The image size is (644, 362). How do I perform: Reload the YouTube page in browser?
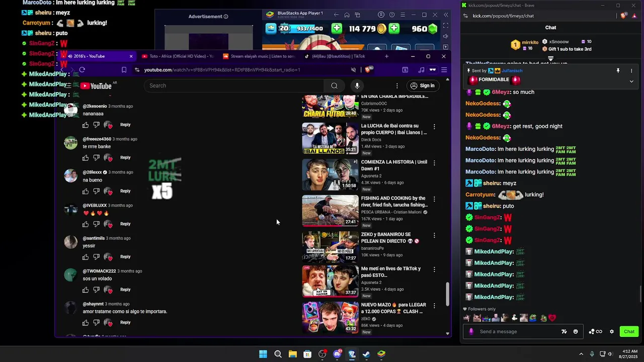[82, 70]
